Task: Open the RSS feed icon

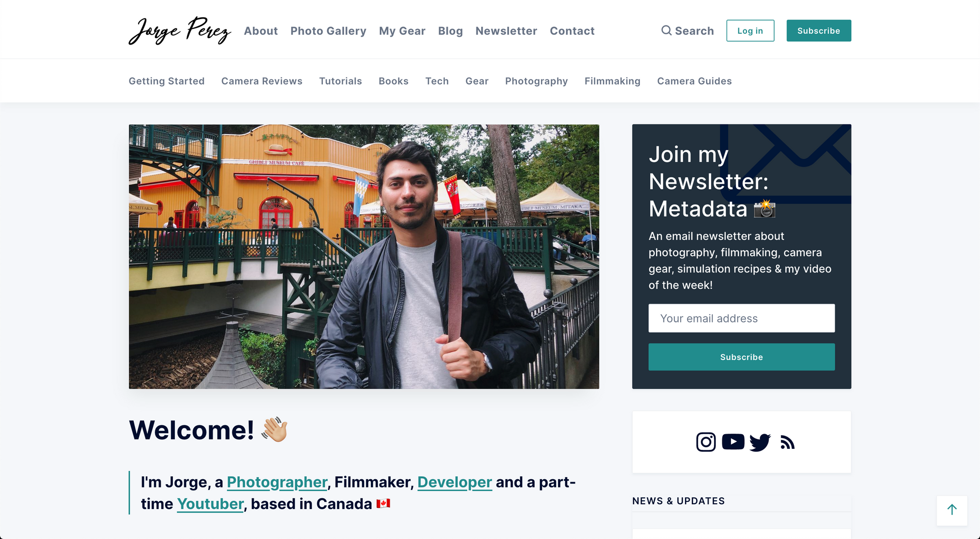Action: coord(787,442)
